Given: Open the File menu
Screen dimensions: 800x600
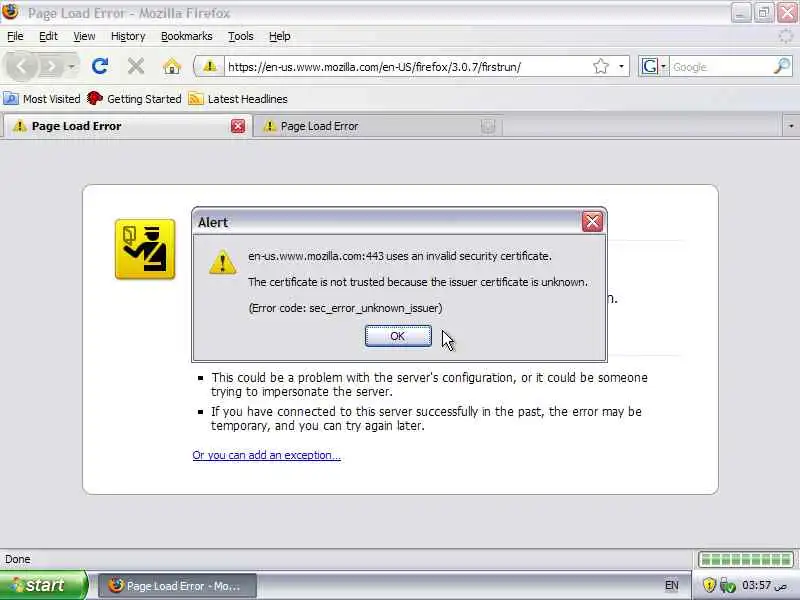Looking at the screenshot, I should tap(15, 36).
